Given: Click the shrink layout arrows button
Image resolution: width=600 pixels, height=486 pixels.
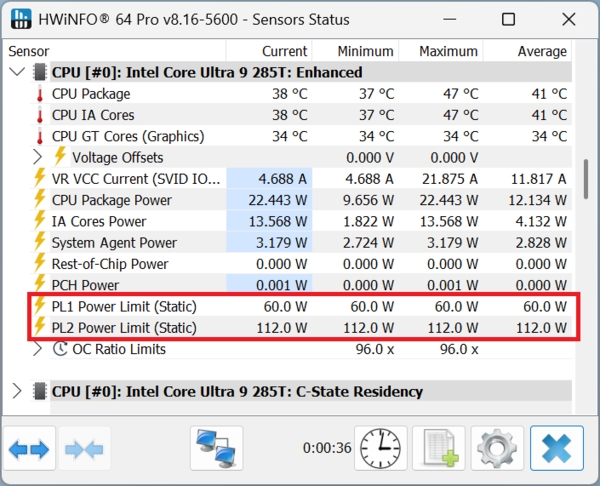Looking at the screenshot, I should pos(84,448).
